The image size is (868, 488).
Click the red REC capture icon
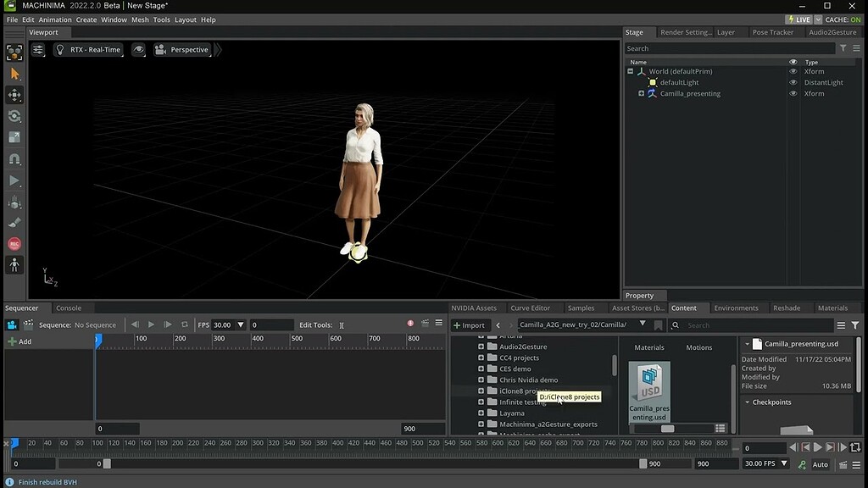click(14, 245)
